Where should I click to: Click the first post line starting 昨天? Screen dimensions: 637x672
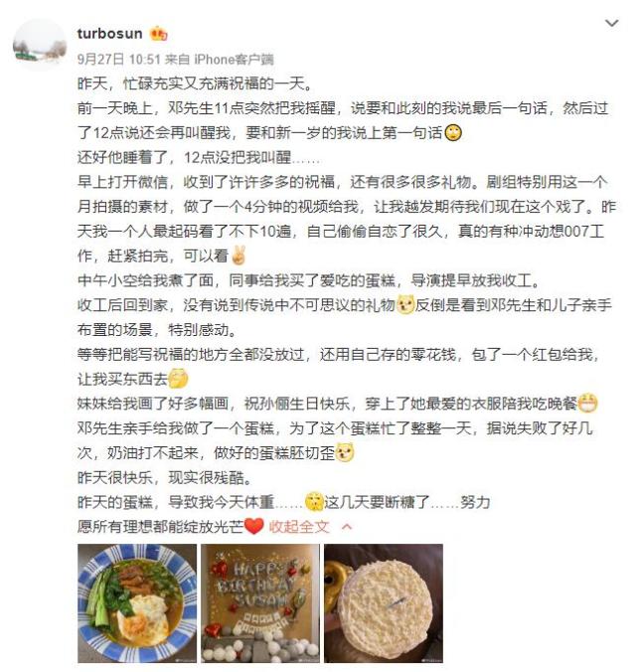pos(195,84)
